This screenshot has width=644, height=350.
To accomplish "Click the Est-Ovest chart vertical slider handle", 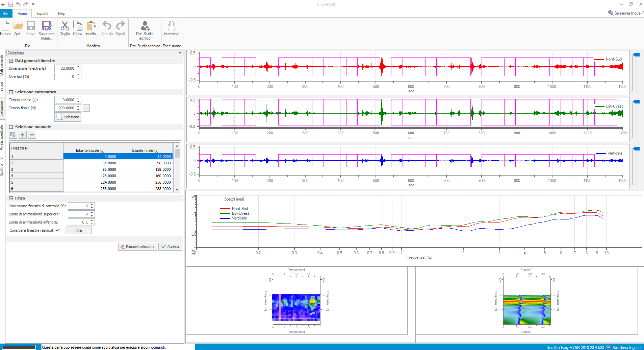I will (x=637, y=101).
